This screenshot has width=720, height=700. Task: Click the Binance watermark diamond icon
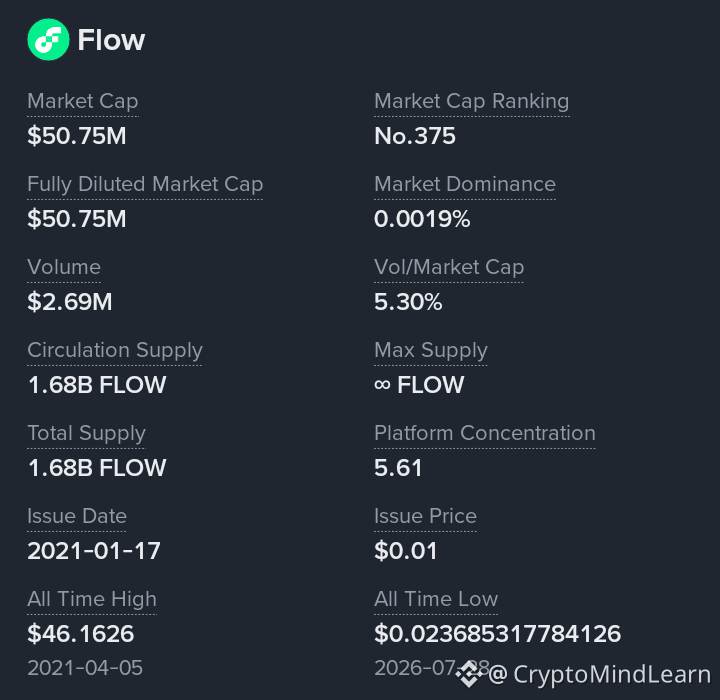click(469, 674)
